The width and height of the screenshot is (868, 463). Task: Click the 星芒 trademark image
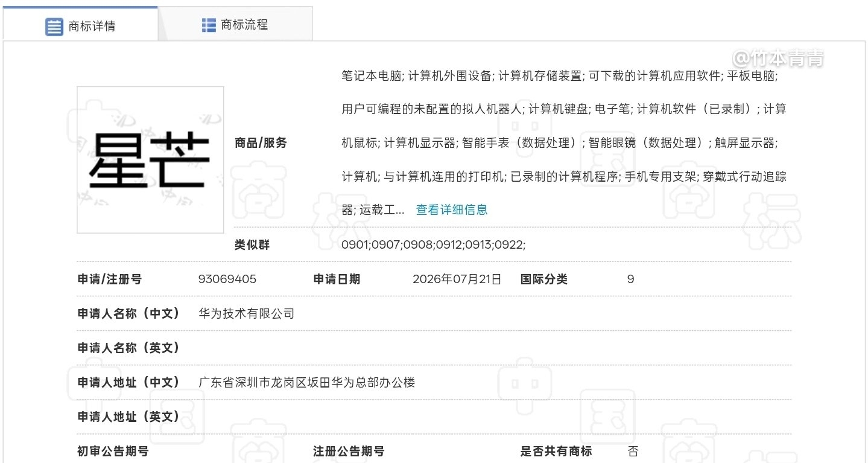click(150, 160)
